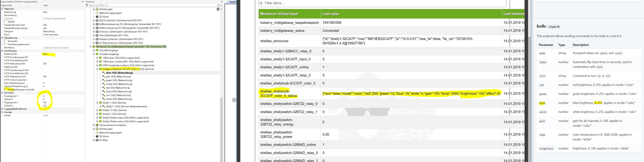Viewport: 644px width, 162px height.
Task: Check Als Digitalausgang verwenden
Action: [x=5, y=90]
